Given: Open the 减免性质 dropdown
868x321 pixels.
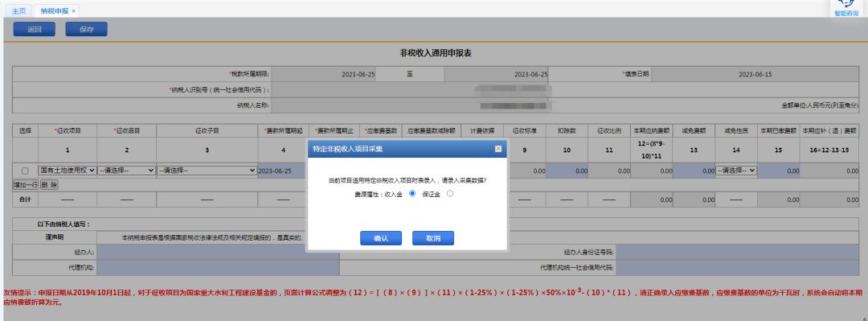Looking at the screenshot, I should pos(735,171).
